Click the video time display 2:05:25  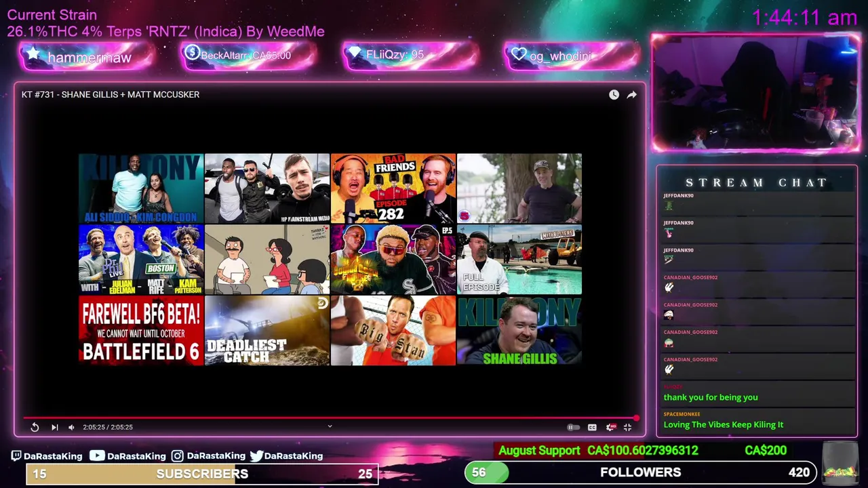[x=108, y=427]
